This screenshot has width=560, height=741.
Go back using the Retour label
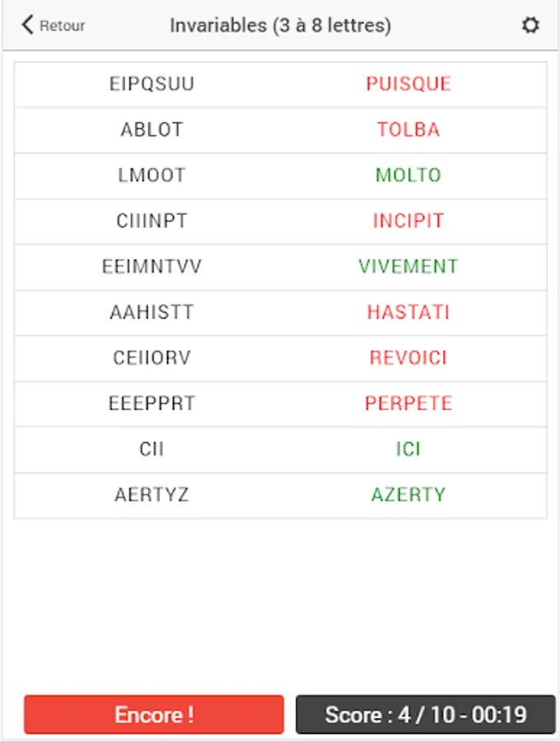[63, 26]
